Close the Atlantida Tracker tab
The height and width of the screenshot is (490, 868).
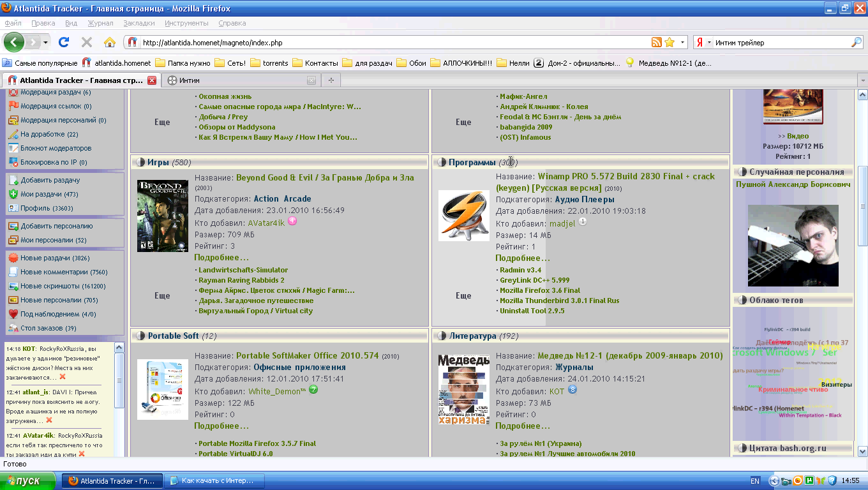(152, 80)
